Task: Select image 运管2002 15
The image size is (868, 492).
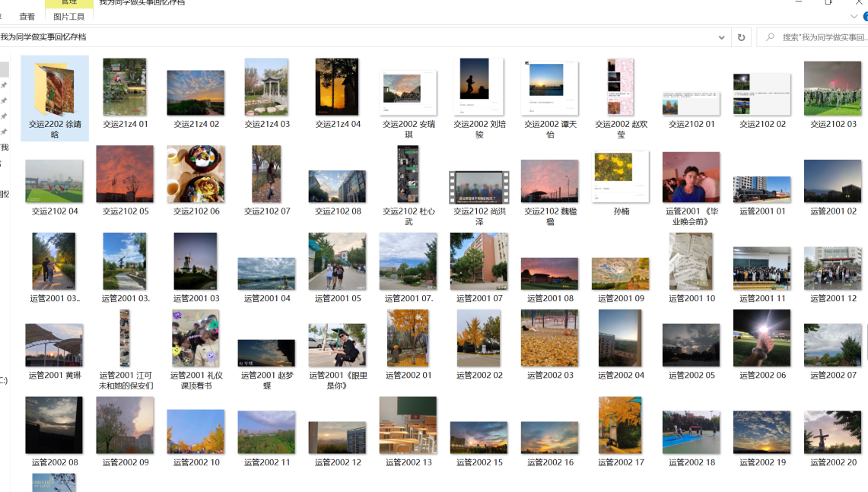Action: click(x=479, y=438)
